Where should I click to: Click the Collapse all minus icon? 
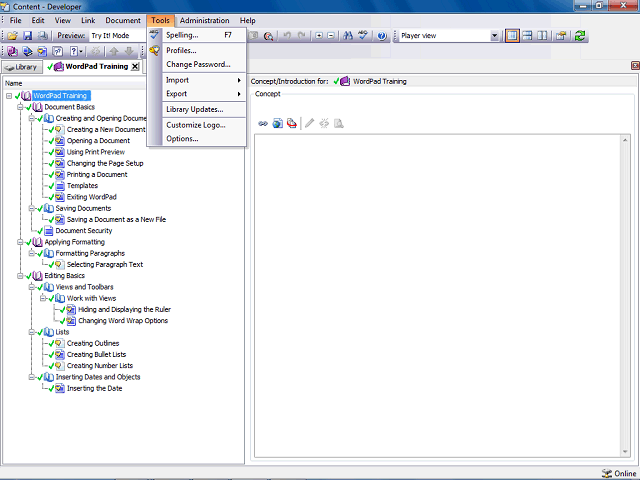click(x=331, y=36)
